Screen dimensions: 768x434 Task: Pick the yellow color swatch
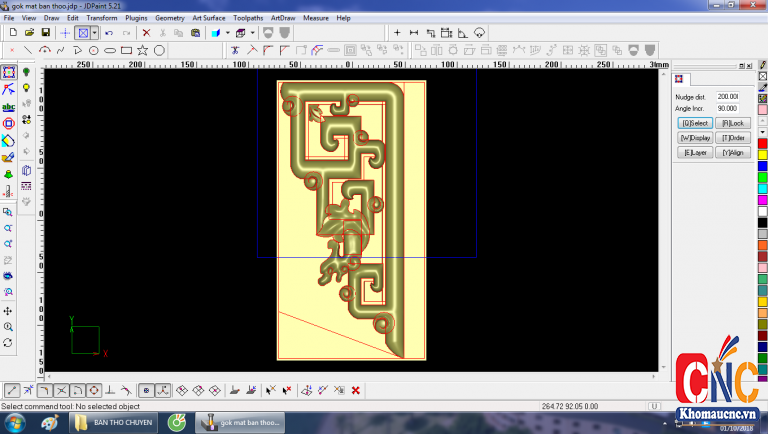tap(762, 155)
